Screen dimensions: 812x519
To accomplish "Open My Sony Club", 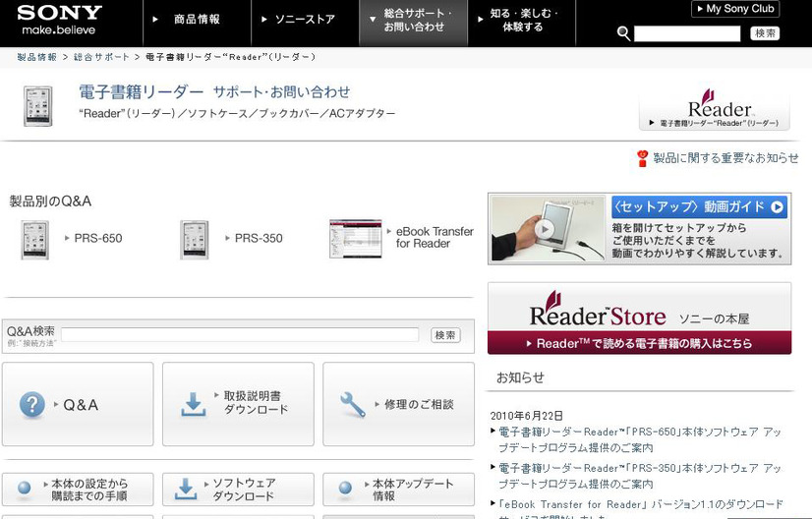I will (735, 9).
